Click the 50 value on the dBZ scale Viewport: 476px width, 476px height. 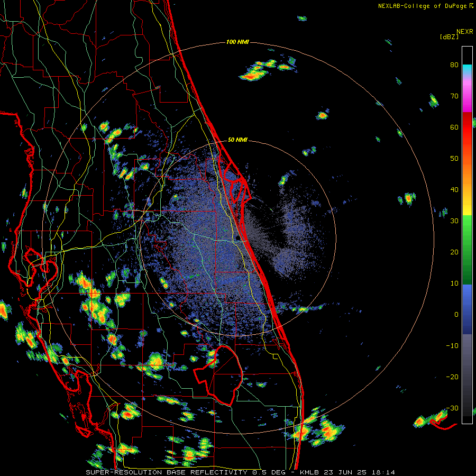click(x=454, y=159)
